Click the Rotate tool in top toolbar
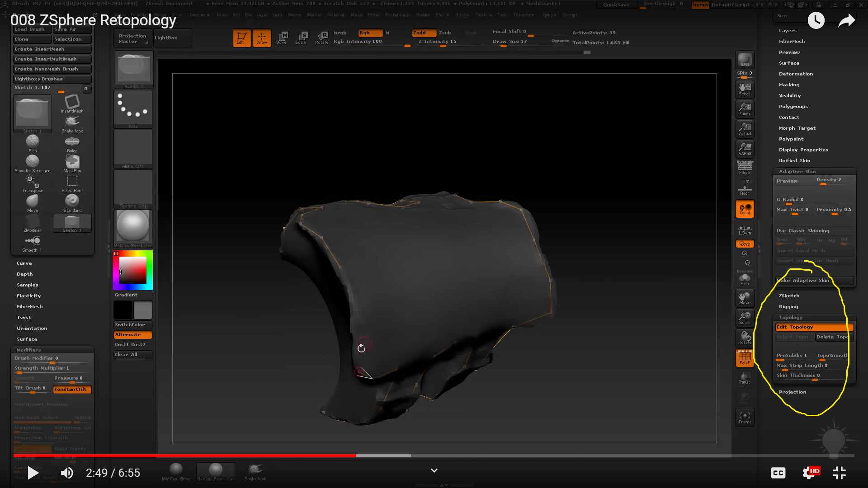 click(x=322, y=38)
